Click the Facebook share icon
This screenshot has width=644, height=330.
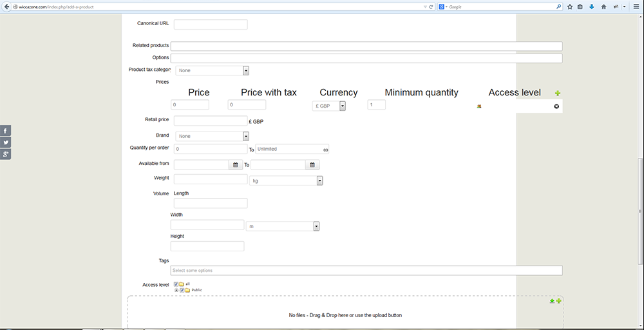[6, 131]
